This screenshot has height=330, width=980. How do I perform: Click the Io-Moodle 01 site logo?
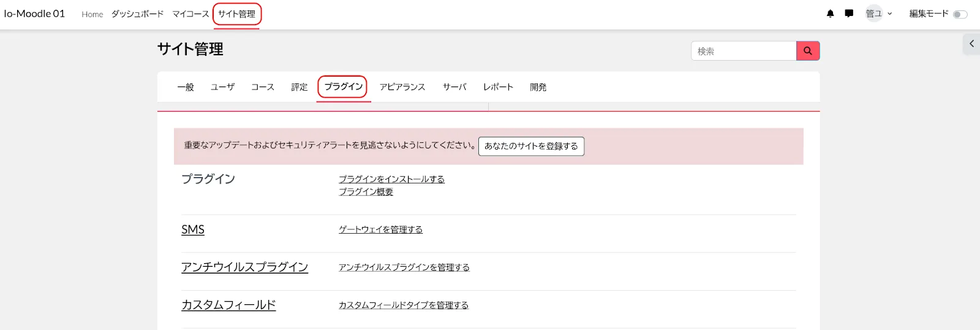(34, 13)
